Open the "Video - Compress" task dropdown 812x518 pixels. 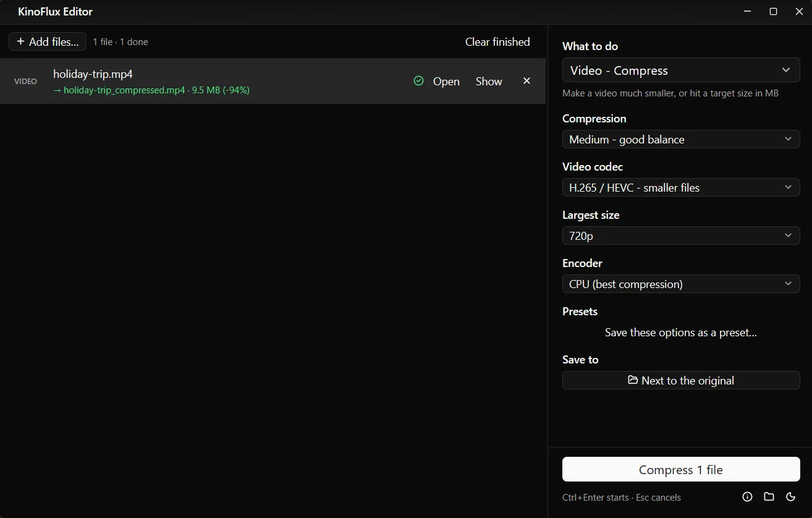681,70
